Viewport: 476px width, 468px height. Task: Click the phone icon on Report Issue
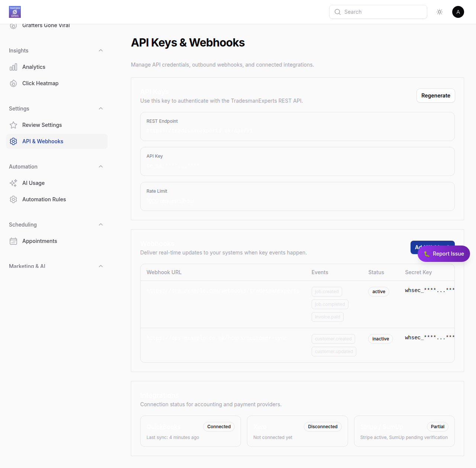tap(426, 254)
